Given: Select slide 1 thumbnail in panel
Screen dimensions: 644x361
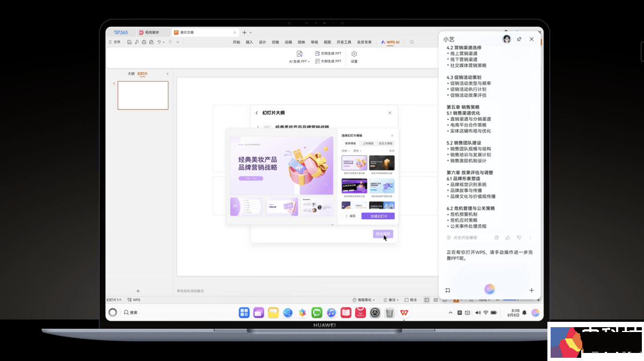Looking at the screenshot, I should click(x=143, y=96).
